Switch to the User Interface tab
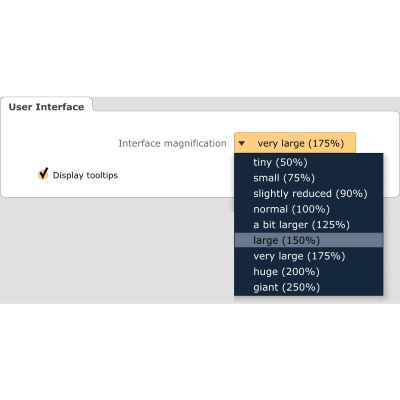 [46, 107]
